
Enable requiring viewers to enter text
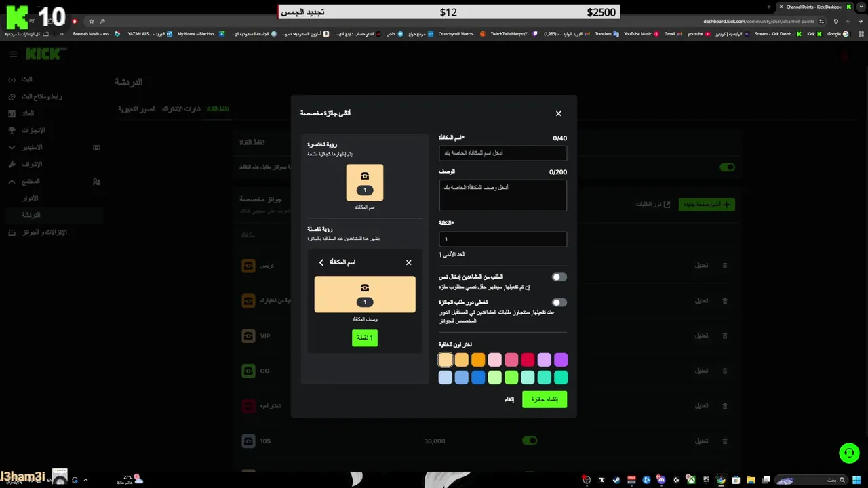pyautogui.click(x=559, y=277)
